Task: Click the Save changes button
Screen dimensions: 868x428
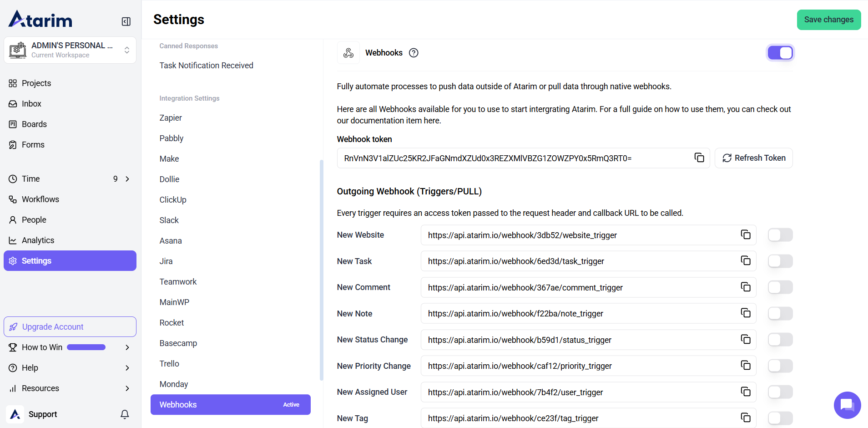Action: [x=828, y=20]
